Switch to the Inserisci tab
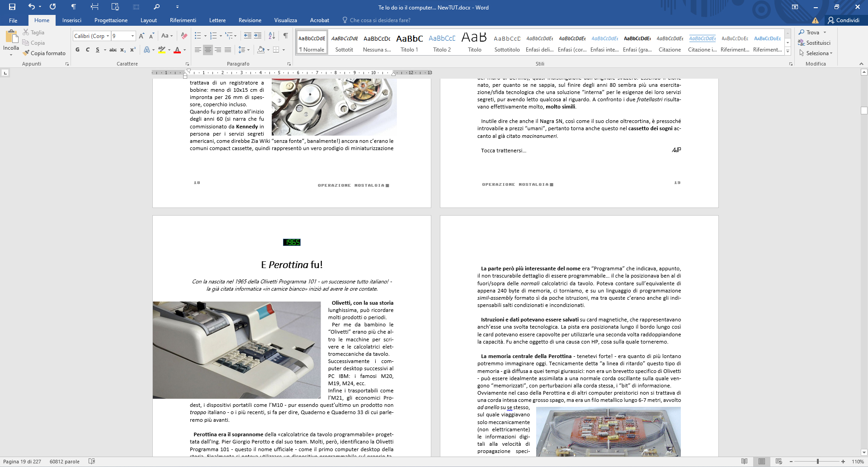 (x=72, y=20)
